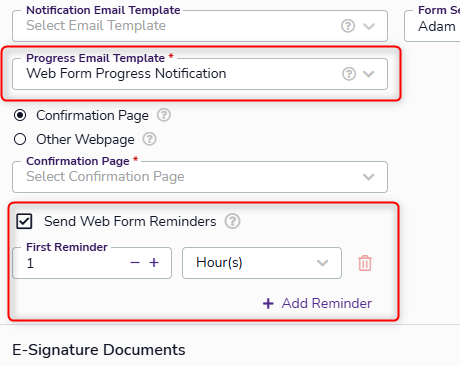This screenshot has width=460, height=366.
Task: Uncheck Send Web Form Reminders checkbox
Action: pos(24,221)
